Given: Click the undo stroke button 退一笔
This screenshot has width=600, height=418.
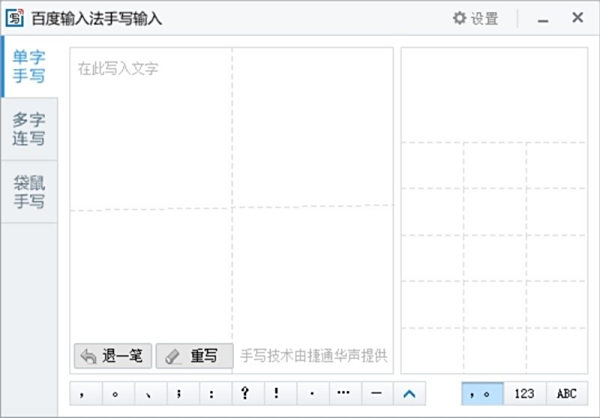Looking at the screenshot, I should 113,355.
